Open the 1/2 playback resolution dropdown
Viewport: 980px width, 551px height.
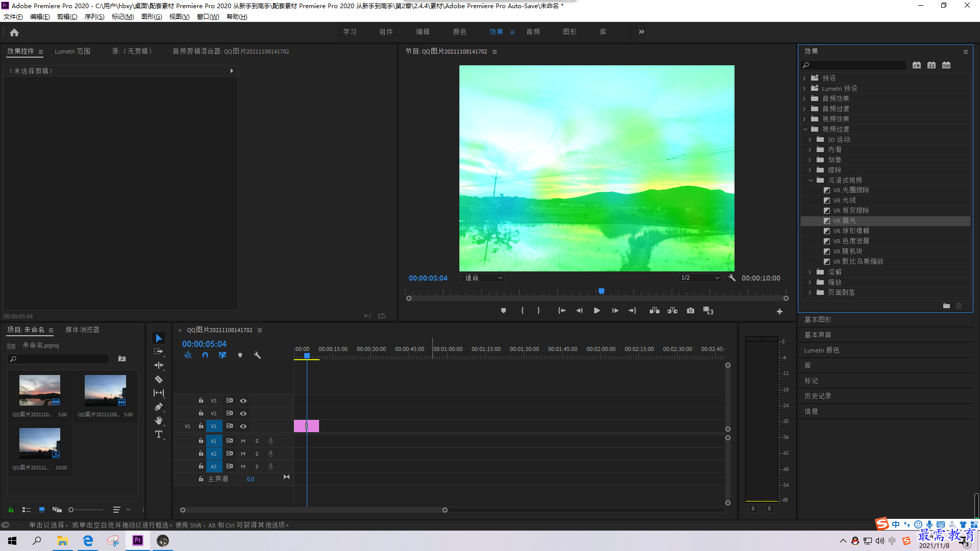(x=699, y=278)
